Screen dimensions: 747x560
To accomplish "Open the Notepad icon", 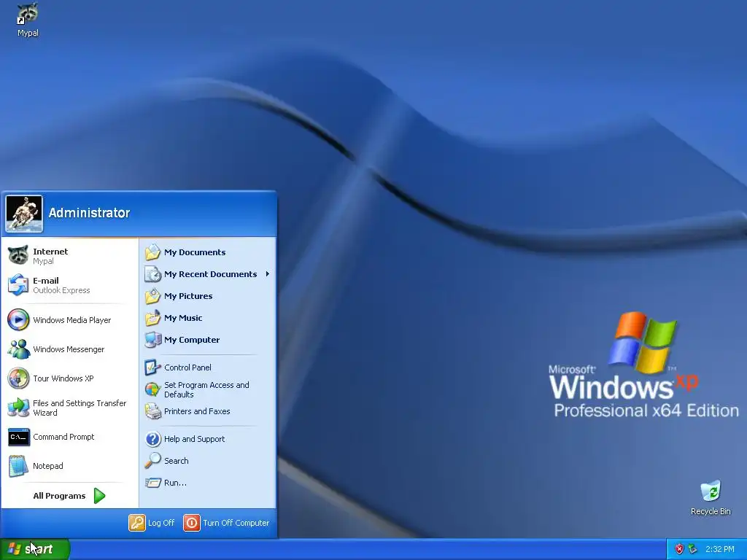I will pyautogui.click(x=18, y=466).
